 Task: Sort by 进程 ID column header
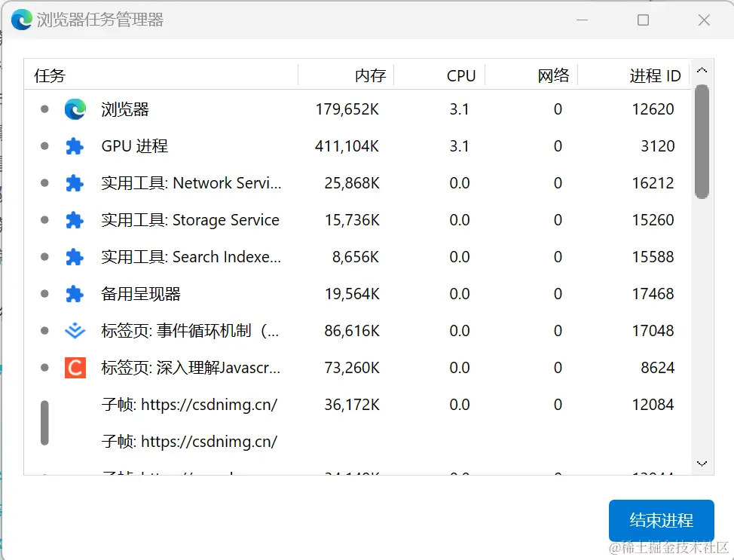655,75
